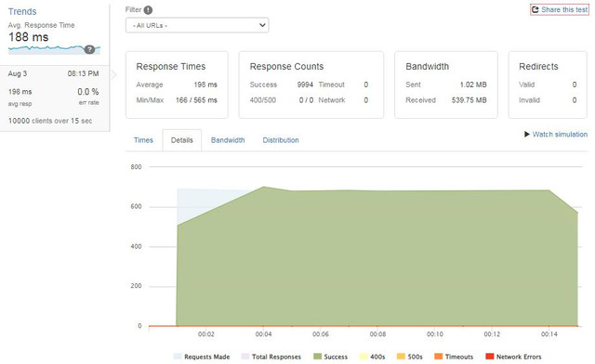Click the Filter info icon
595x364 pixels.
pos(149,10)
